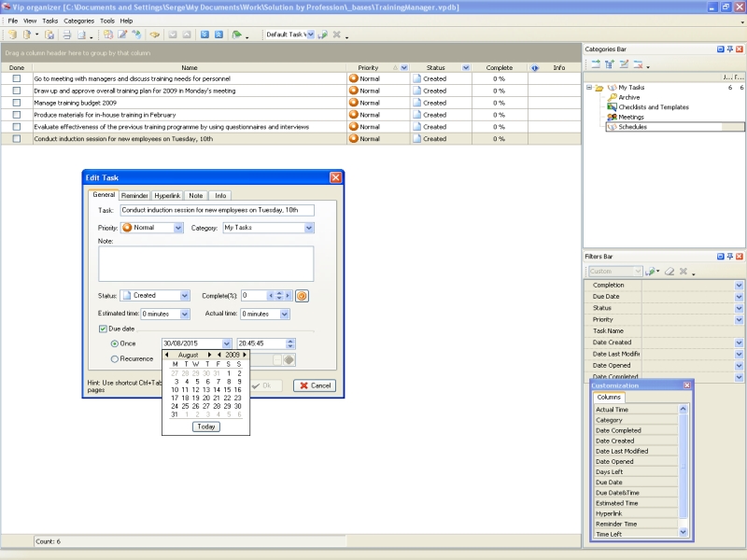Uncheck the Due date checkbox
Image resolution: width=747 pixels, height=560 pixels.
(103, 329)
